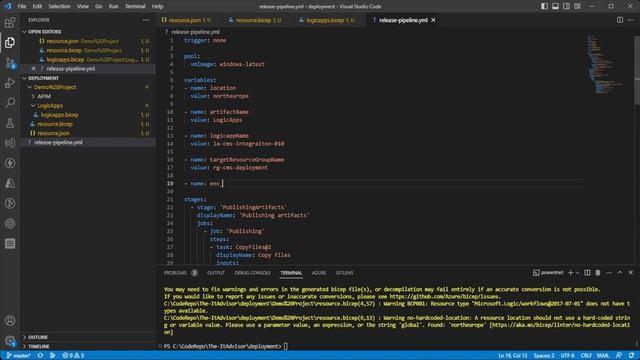This screenshot has height=360, width=640.
Task: Open the Run and Debug view
Action: coord(10,82)
